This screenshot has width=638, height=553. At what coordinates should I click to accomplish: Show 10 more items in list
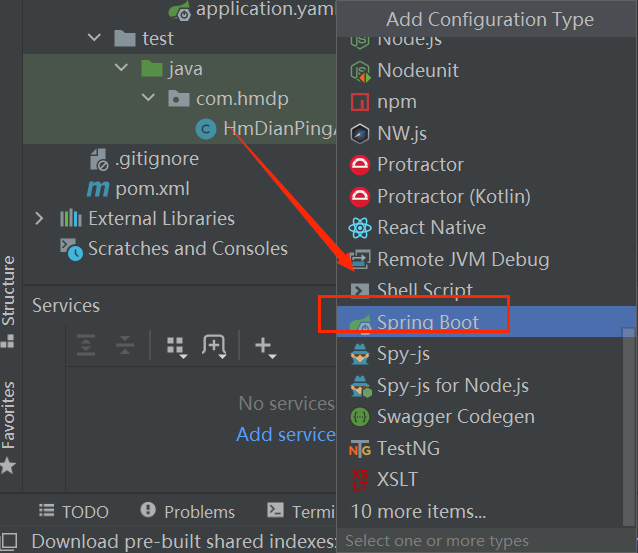(418, 511)
